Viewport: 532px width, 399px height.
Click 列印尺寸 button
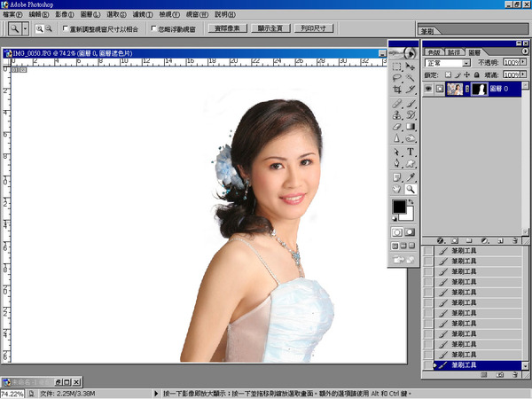pos(314,28)
